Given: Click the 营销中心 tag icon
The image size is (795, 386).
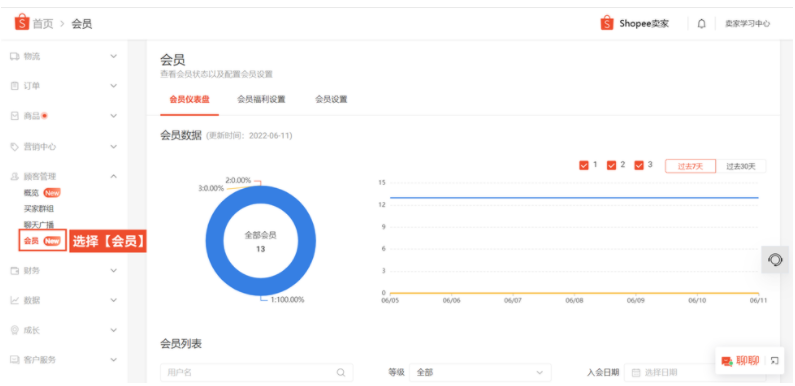Looking at the screenshot, I should tap(15, 147).
